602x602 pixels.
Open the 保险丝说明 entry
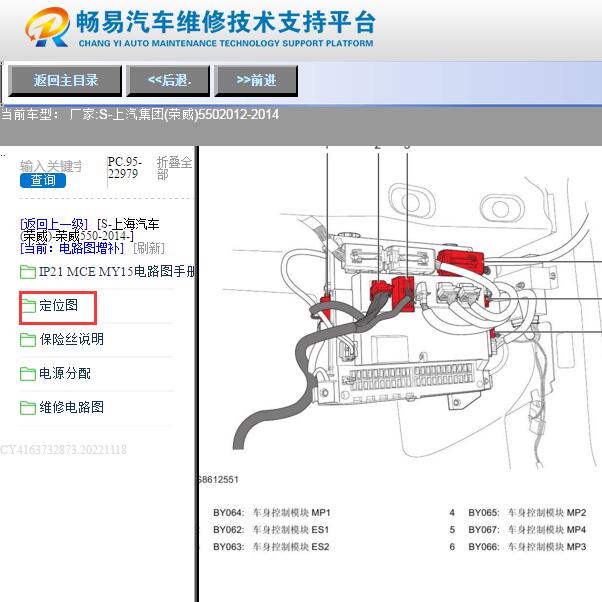[x=62, y=339]
